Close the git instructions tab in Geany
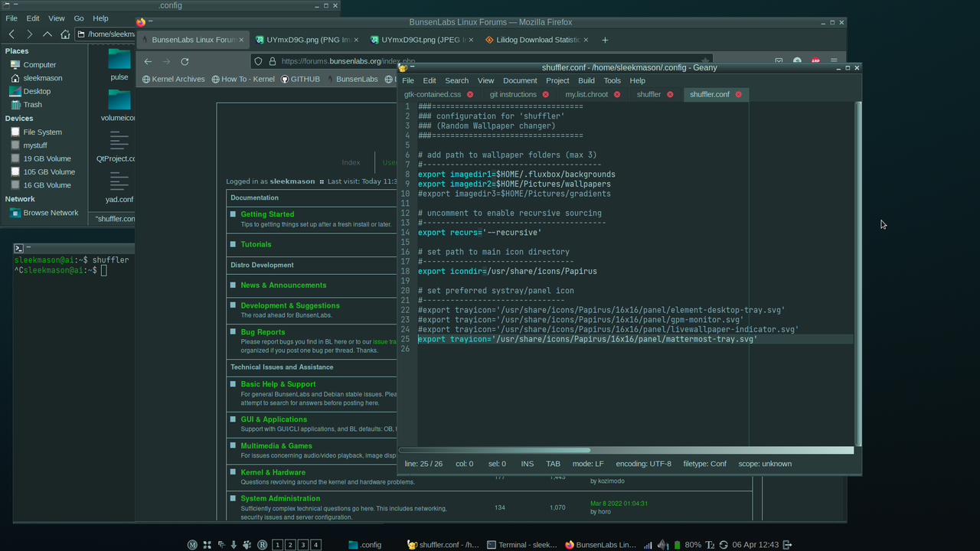The width and height of the screenshot is (980, 551). click(546, 94)
